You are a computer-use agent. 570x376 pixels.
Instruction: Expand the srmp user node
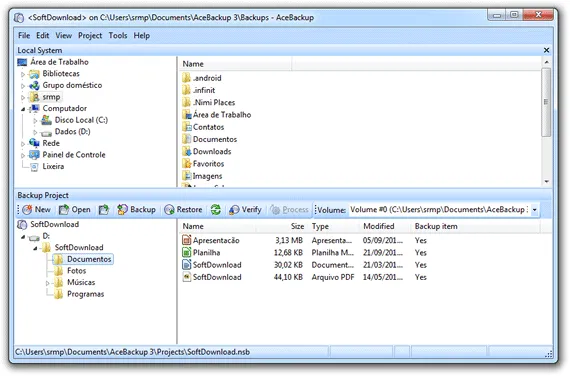(23, 97)
